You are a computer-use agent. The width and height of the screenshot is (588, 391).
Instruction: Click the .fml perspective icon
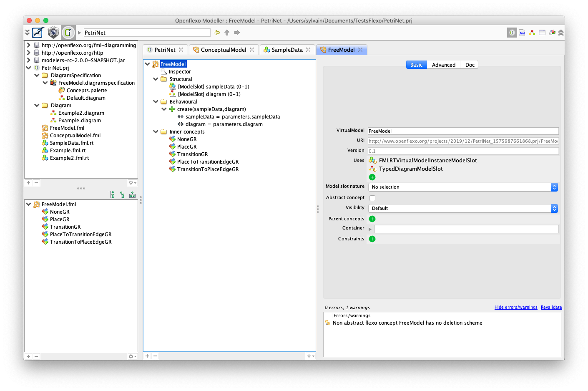[x=522, y=33]
